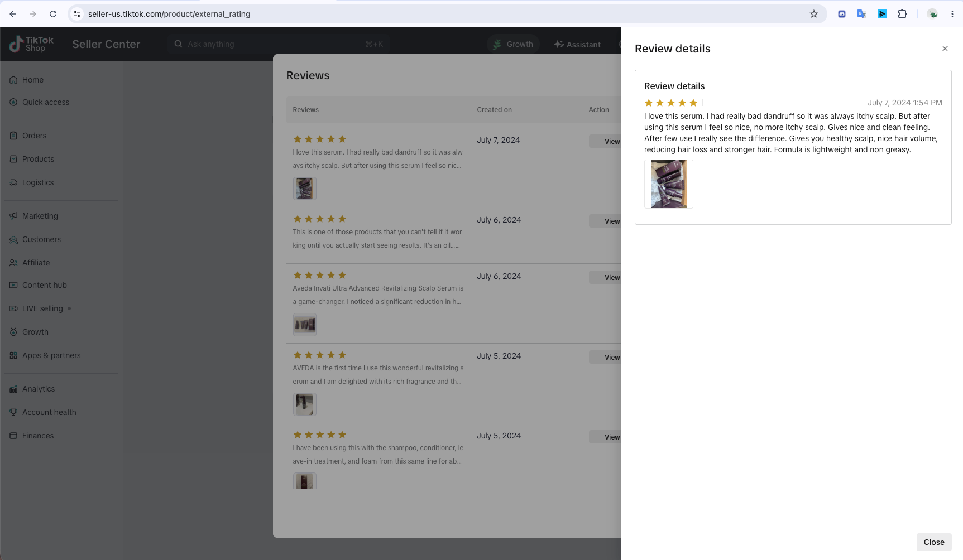This screenshot has height=560, width=963.
Task: Open the Assistant in the top header
Action: click(577, 44)
